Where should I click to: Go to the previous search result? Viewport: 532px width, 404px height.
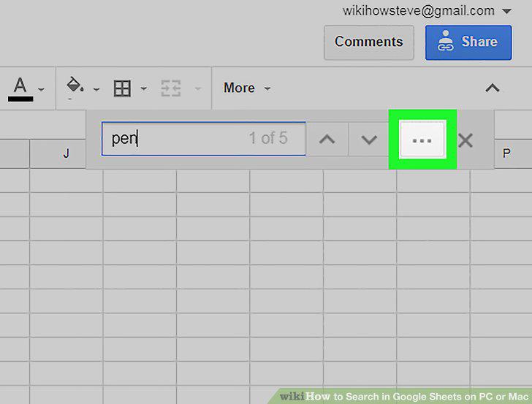327,140
